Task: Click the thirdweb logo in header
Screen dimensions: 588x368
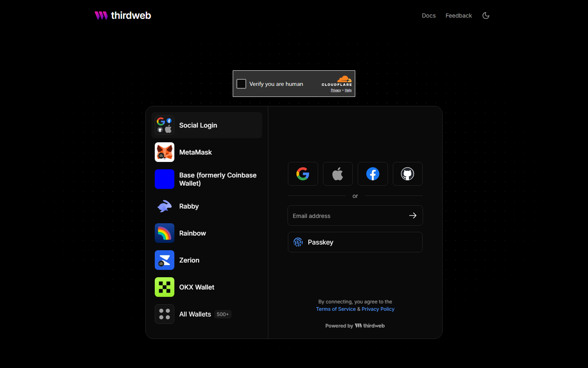Action: pos(123,16)
